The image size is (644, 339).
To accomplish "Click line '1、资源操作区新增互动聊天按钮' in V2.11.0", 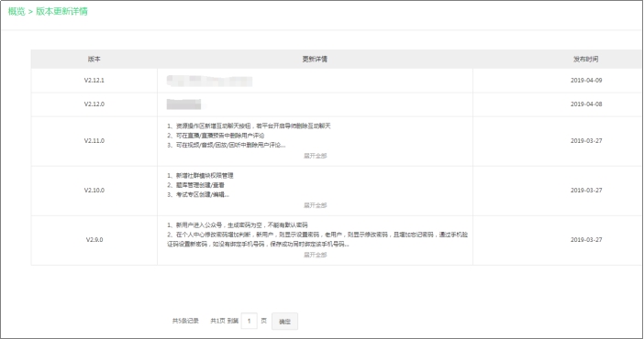I will pos(249,126).
